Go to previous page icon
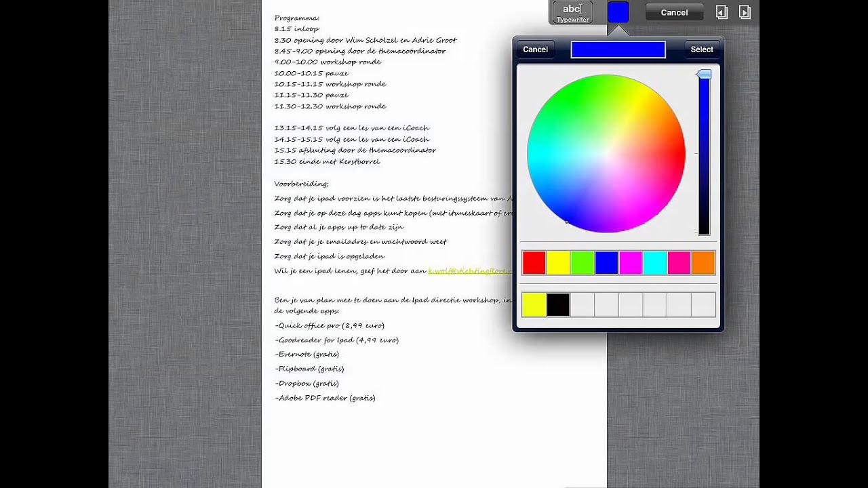This screenshot has width=868, height=488. [x=722, y=12]
